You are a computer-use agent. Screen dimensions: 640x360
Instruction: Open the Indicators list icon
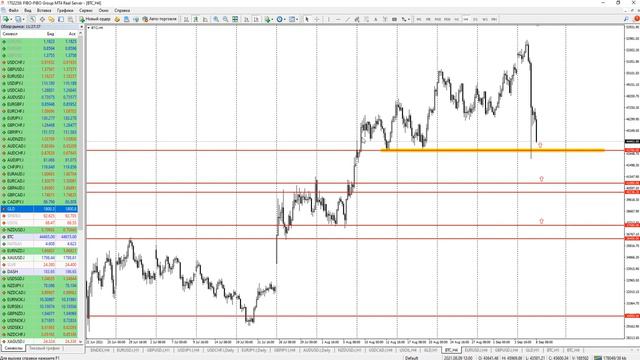267,19
